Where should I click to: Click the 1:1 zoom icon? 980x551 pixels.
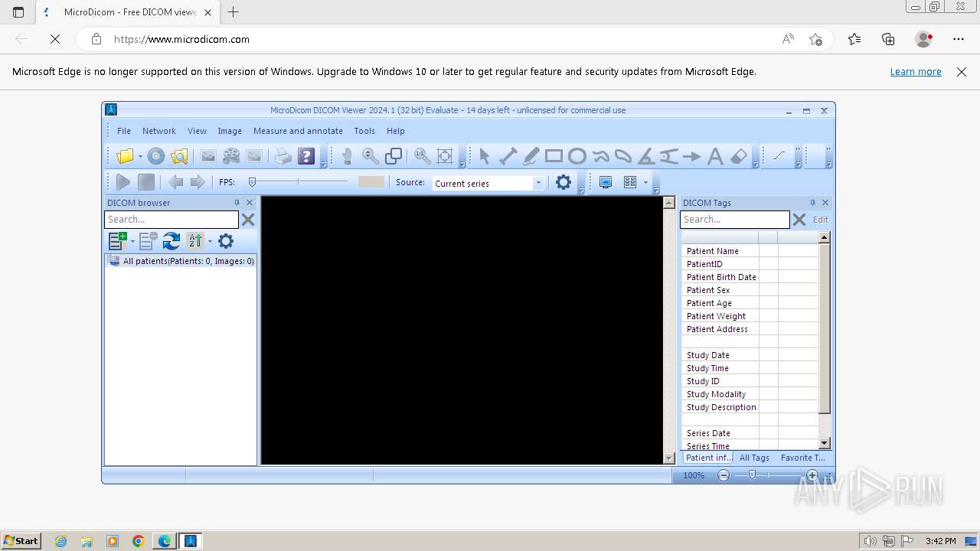tap(422, 156)
